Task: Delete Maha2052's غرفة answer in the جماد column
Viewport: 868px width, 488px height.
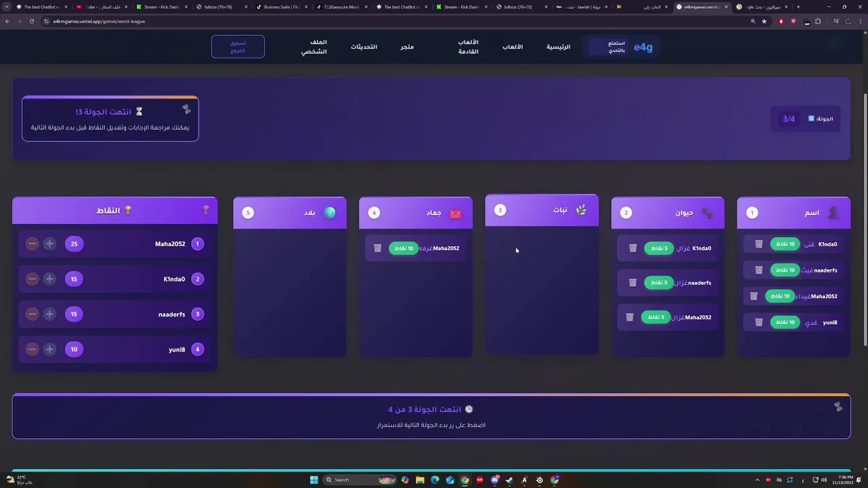Action: pyautogui.click(x=378, y=248)
